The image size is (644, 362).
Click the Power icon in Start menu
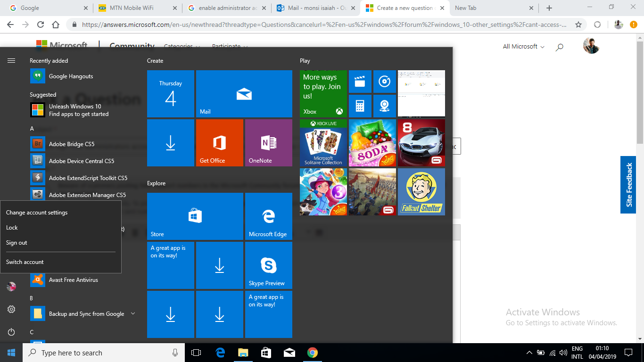[11, 332]
